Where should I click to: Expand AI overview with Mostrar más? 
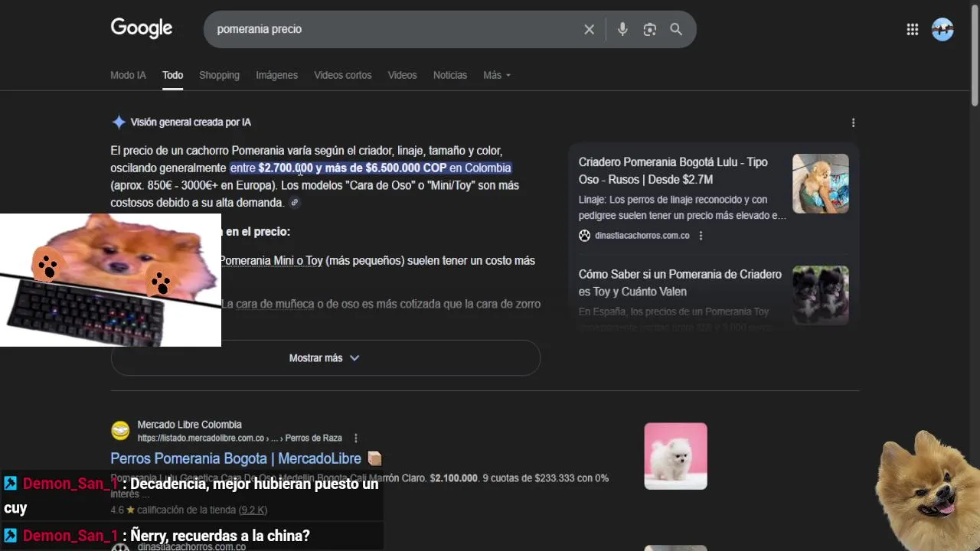click(x=325, y=357)
